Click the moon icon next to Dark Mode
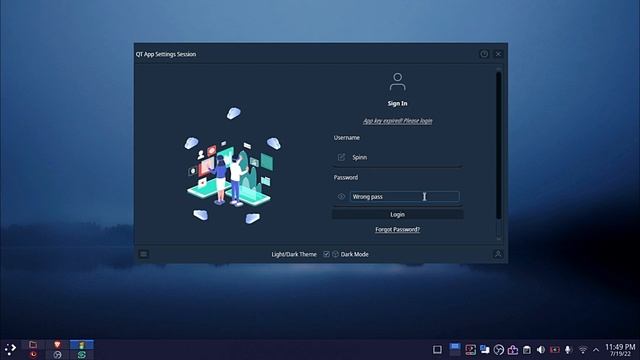 (335, 254)
